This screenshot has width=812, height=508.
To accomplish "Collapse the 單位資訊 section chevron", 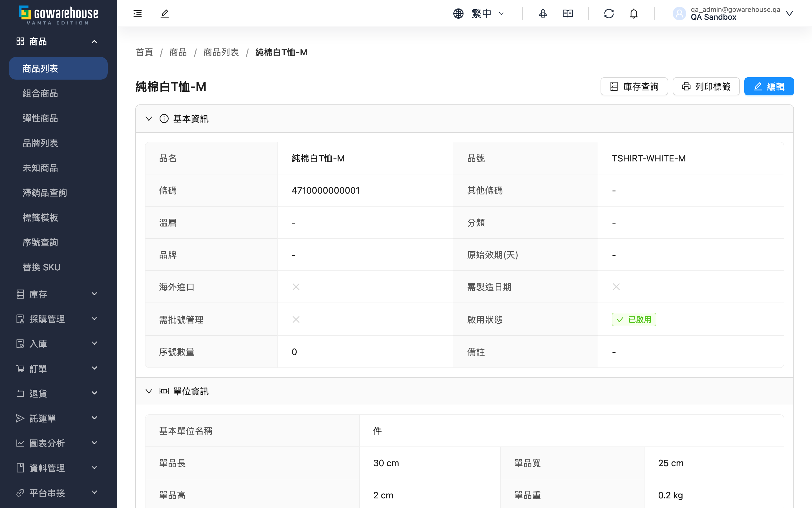I will coord(149,391).
